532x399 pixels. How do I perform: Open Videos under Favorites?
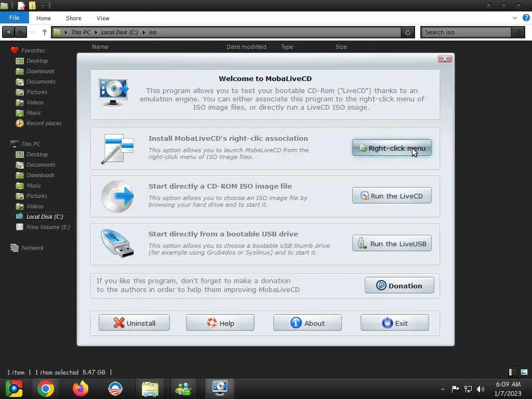point(35,102)
